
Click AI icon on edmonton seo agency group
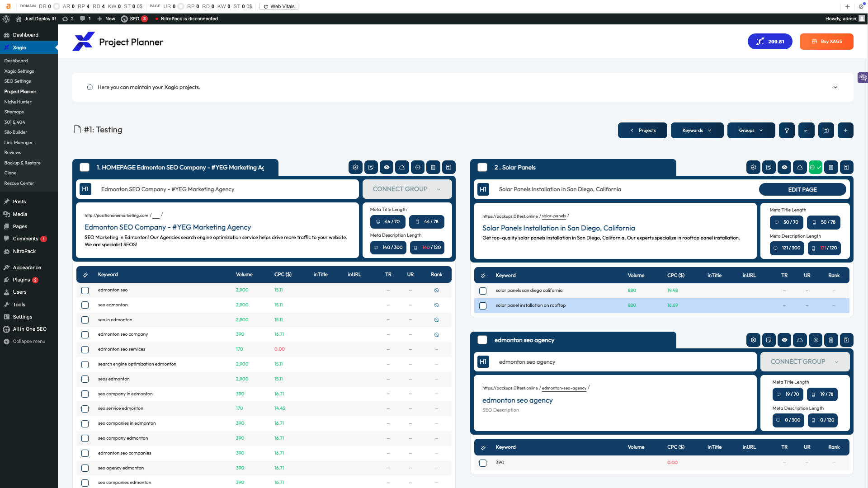click(x=816, y=340)
